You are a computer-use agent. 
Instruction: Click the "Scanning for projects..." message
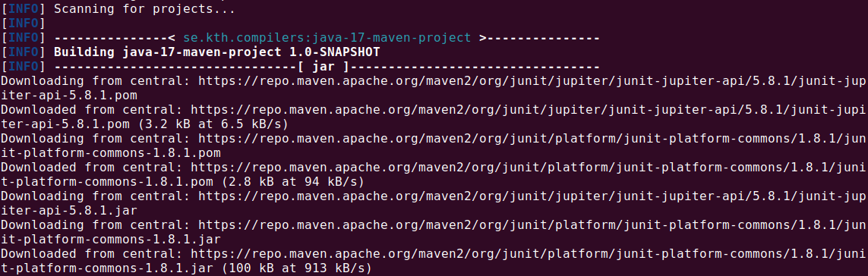[x=144, y=9]
